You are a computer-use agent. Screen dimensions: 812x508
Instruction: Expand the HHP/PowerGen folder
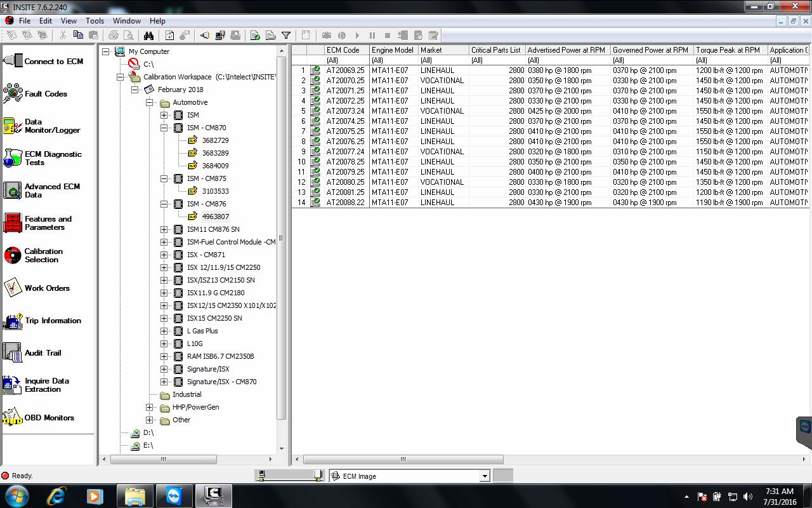pos(149,407)
